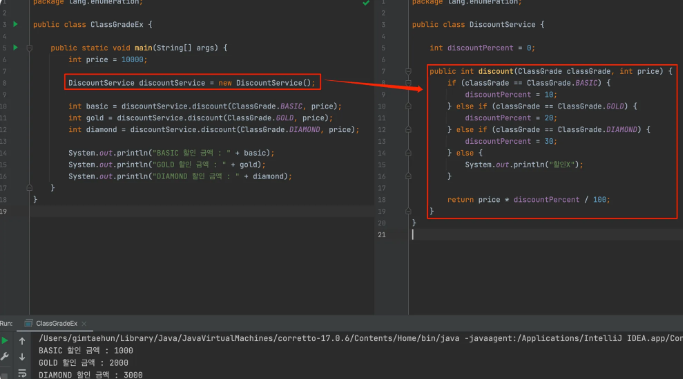Click the Run tool window label
Screen dimensions: 683x379
point(6,324)
